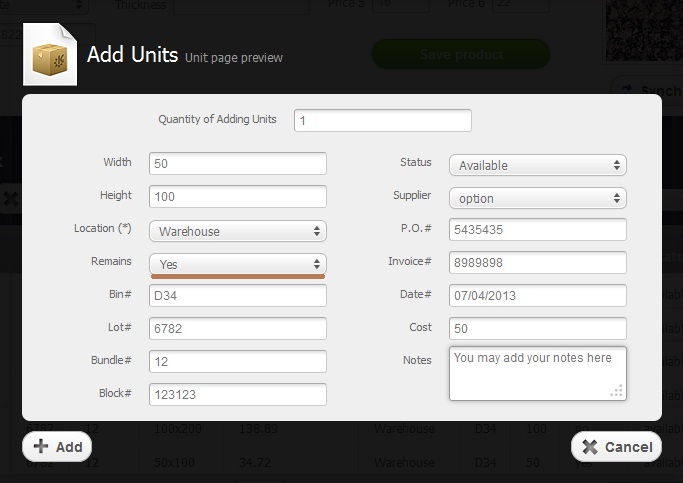Focus the P.O.# input field
Image resolution: width=683 pixels, height=483 pixels.
pos(537,230)
